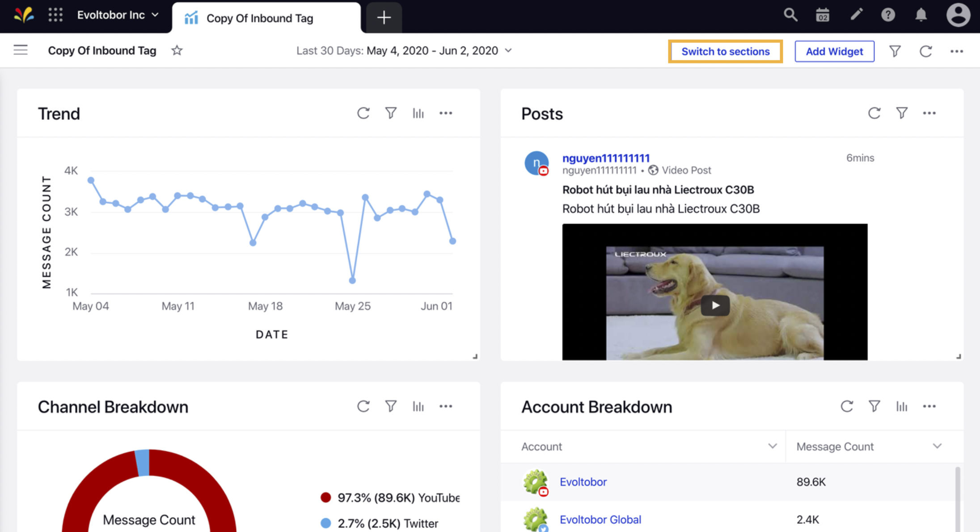980x532 pixels.
Task: Open the global search icon
Action: pos(790,15)
